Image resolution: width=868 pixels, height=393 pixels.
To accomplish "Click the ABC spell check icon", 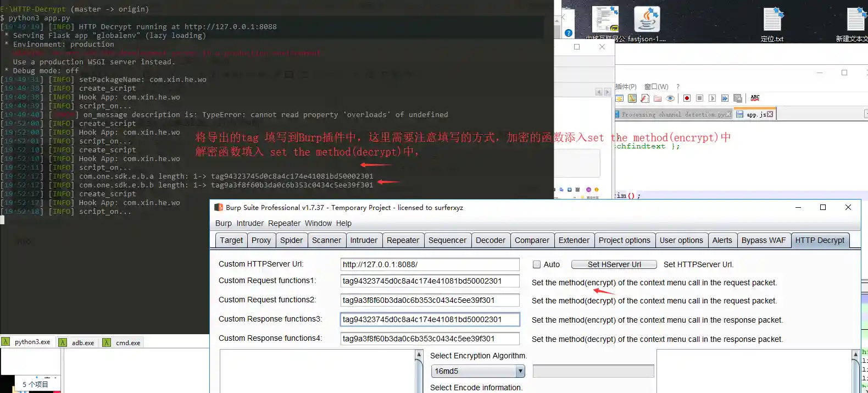I will (755, 98).
